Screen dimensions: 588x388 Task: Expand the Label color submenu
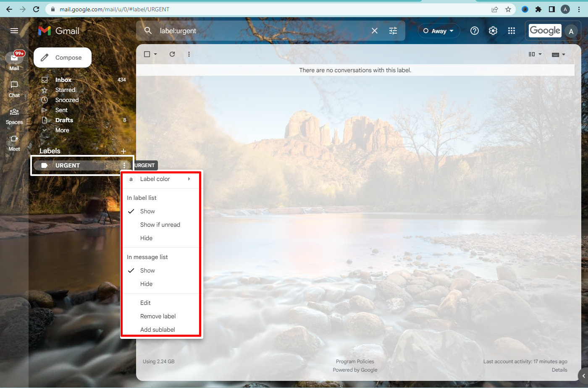[x=160, y=179]
